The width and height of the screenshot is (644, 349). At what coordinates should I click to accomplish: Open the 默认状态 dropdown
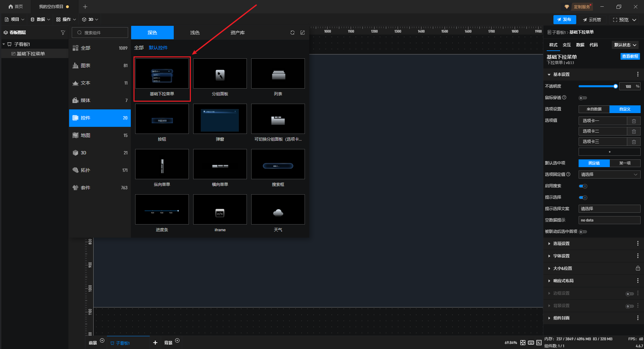click(x=625, y=45)
